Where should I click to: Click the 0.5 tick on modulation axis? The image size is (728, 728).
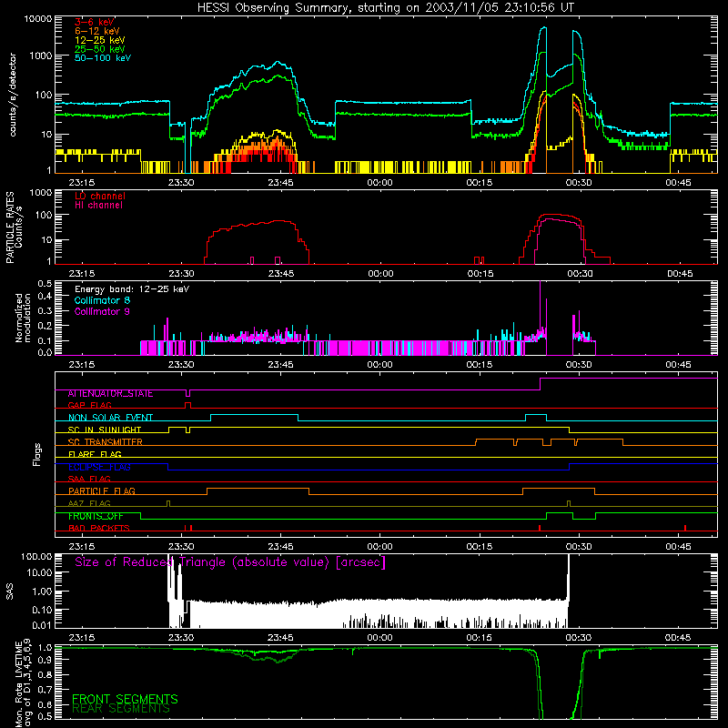coord(45,283)
